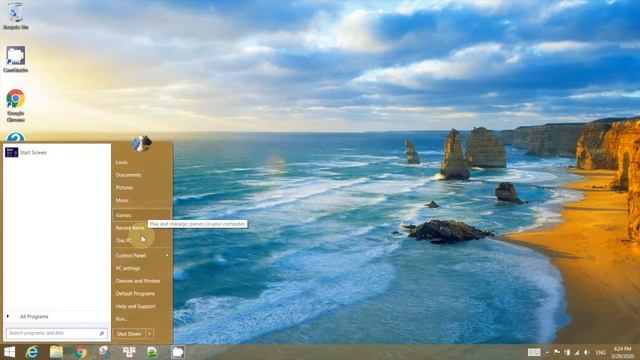Click the taskbar icon with three squares
This screenshot has height=360, width=640.
point(129,352)
